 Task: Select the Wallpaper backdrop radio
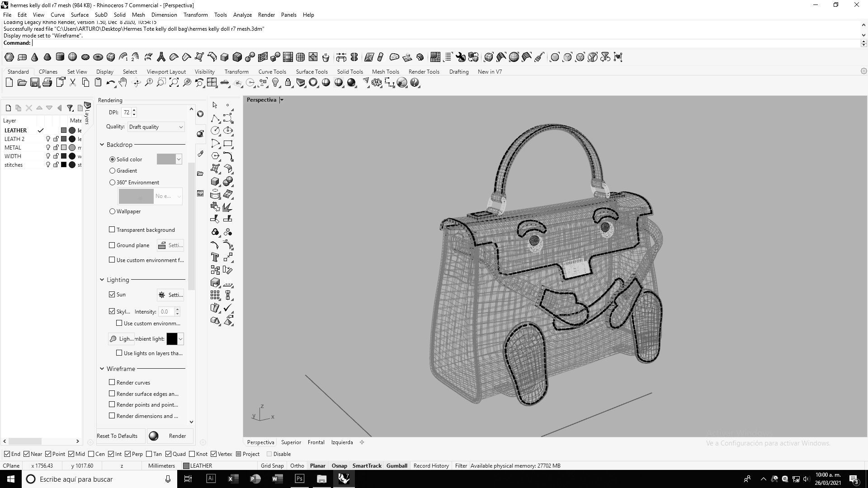[112, 211]
